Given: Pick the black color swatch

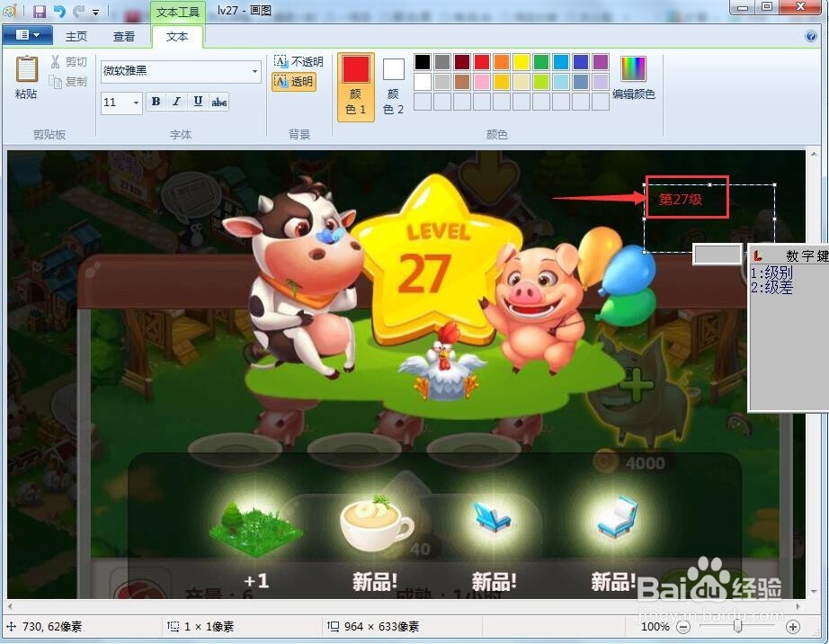Looking at the screenshot, I should [423, 62].
